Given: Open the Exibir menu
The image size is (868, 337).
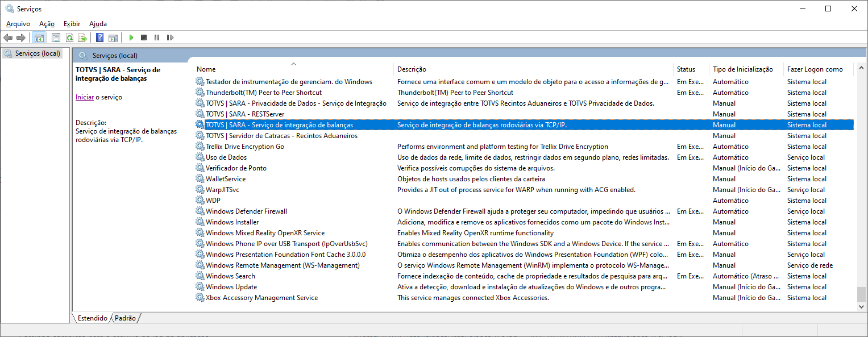Looking at the screenshot, I should coord(72,24).
